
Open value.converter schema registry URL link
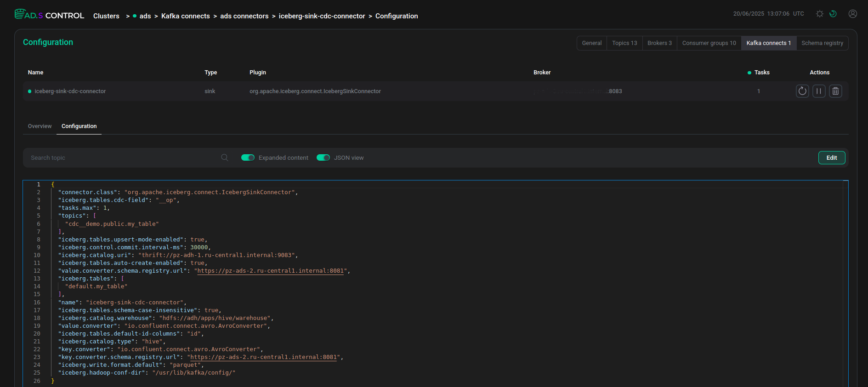coord(271,271)
